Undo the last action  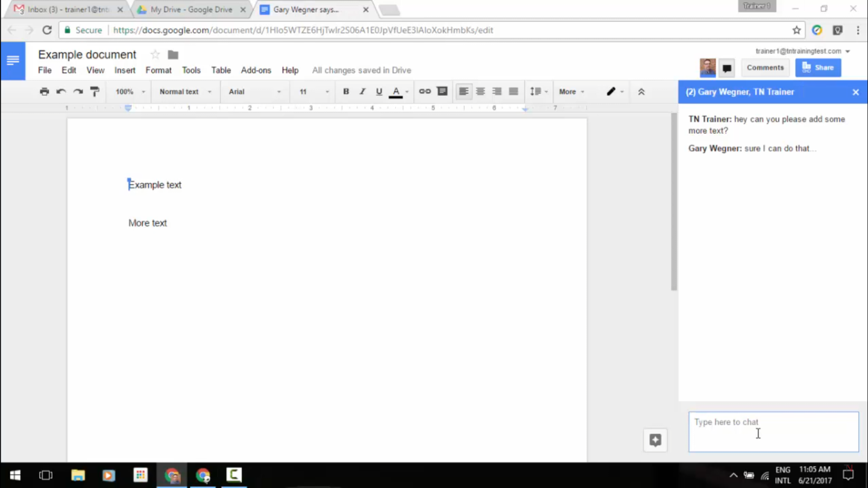tap(61, 92)
